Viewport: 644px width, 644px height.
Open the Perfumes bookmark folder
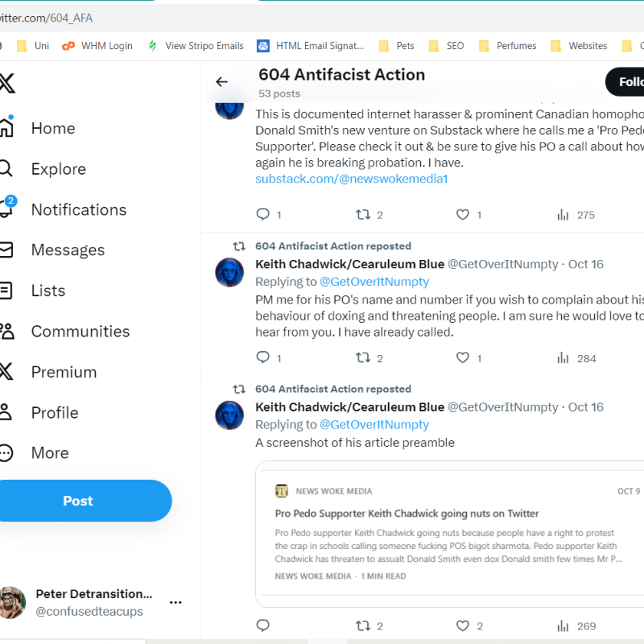[508, 45]
